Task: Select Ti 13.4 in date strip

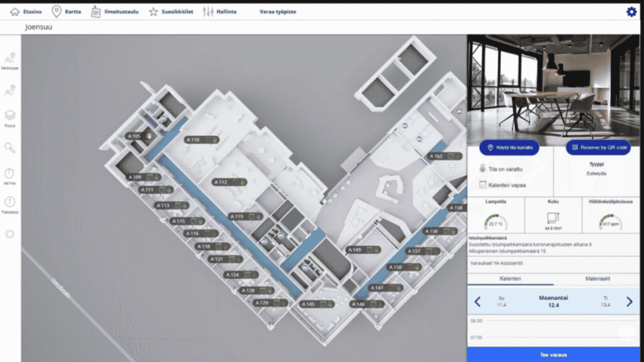Action: [x=606, y=302]
